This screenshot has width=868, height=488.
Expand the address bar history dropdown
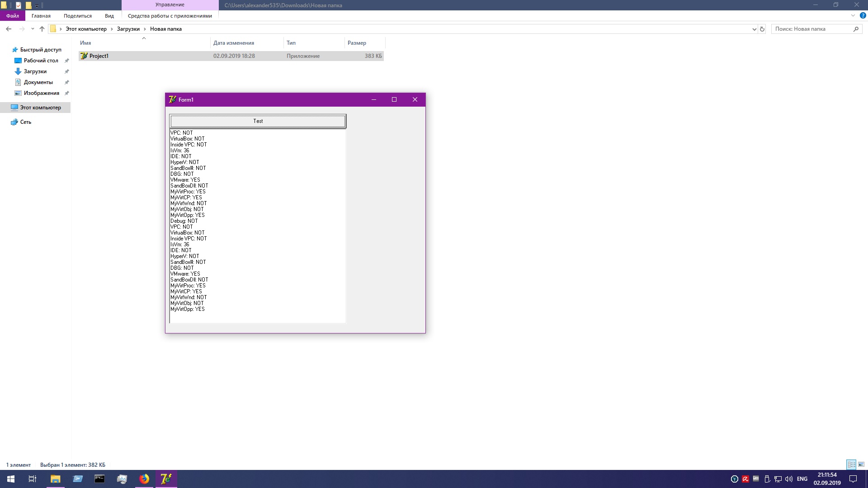point(754,29)
